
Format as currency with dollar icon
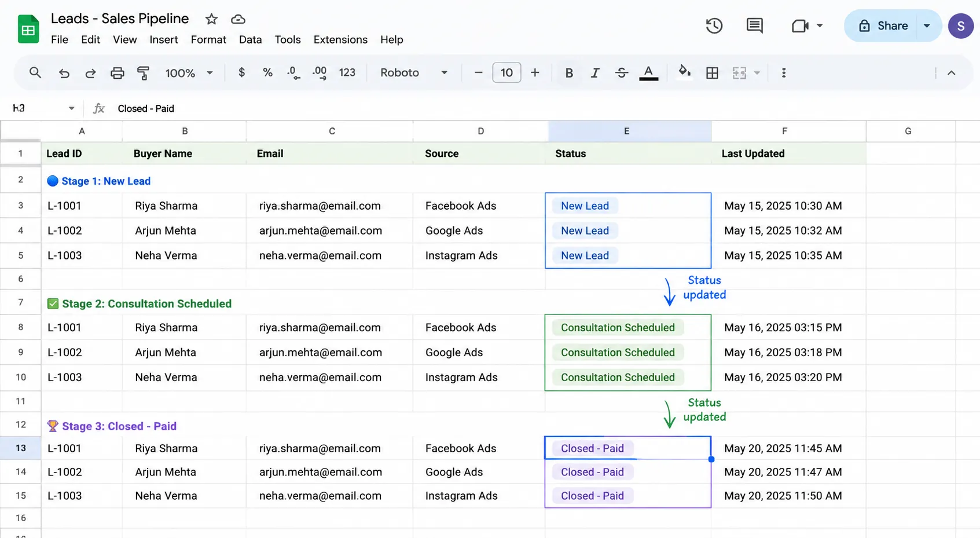pos(241,72)
